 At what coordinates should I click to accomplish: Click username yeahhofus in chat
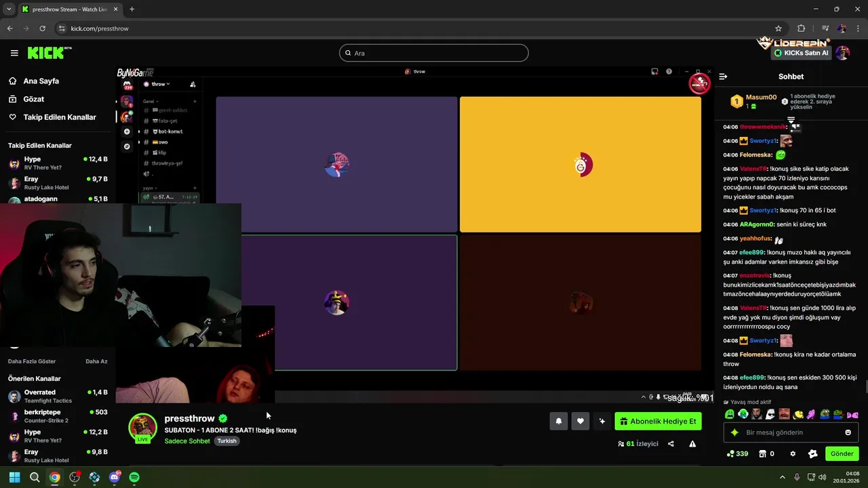[755, 239]
